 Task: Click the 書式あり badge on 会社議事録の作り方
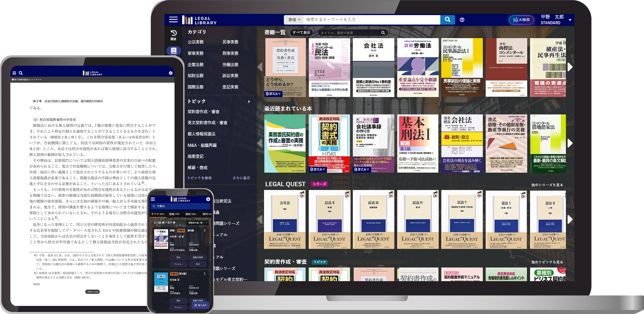pyautogui.click(x=362, y=169)
